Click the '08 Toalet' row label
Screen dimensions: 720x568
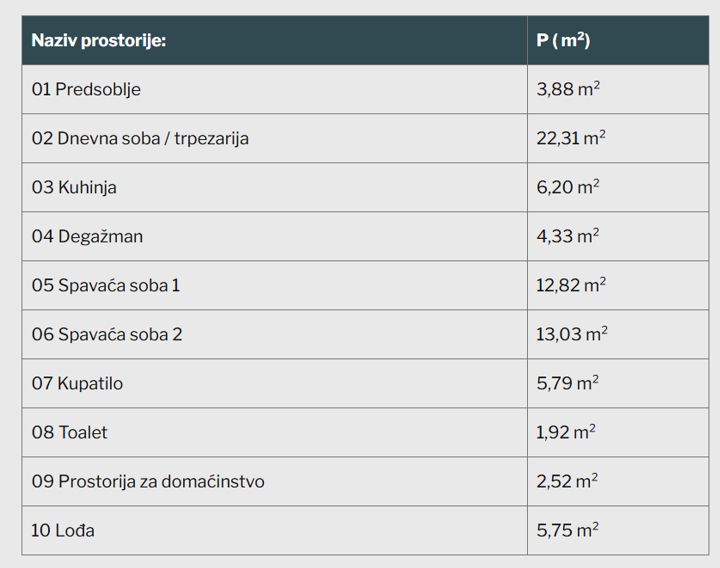pyautogui.click(x=69, y=433)
